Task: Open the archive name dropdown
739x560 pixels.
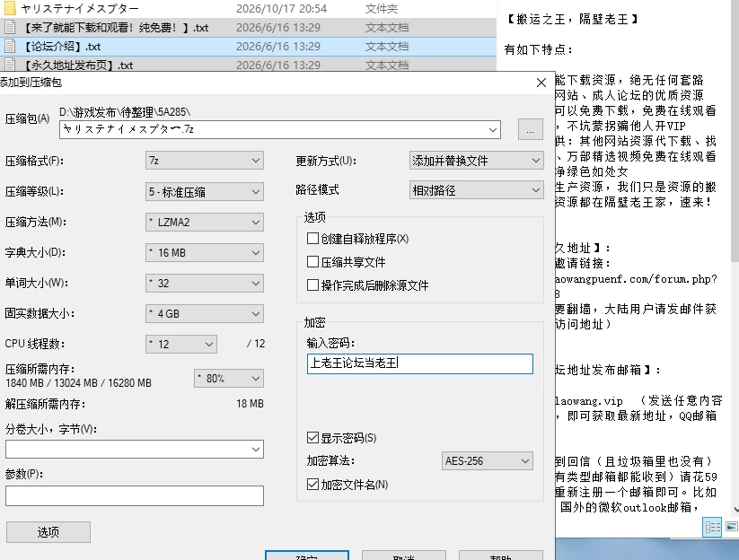Action: 492,129
